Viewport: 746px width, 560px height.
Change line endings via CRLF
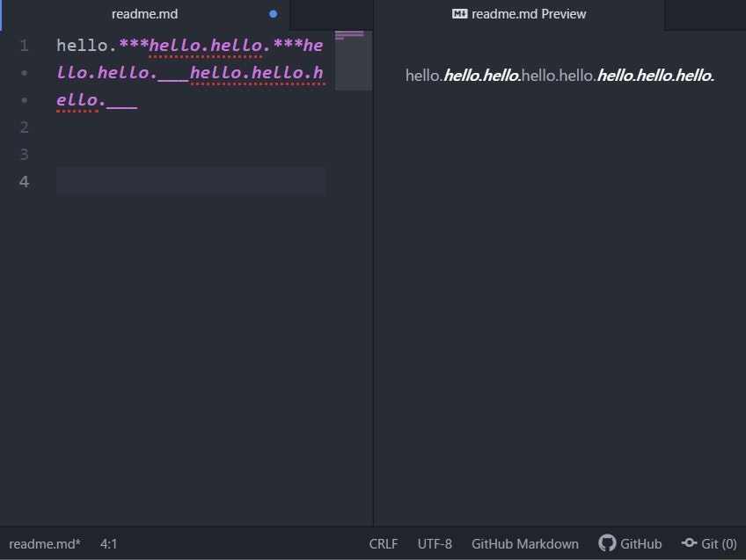pos(384,544)
